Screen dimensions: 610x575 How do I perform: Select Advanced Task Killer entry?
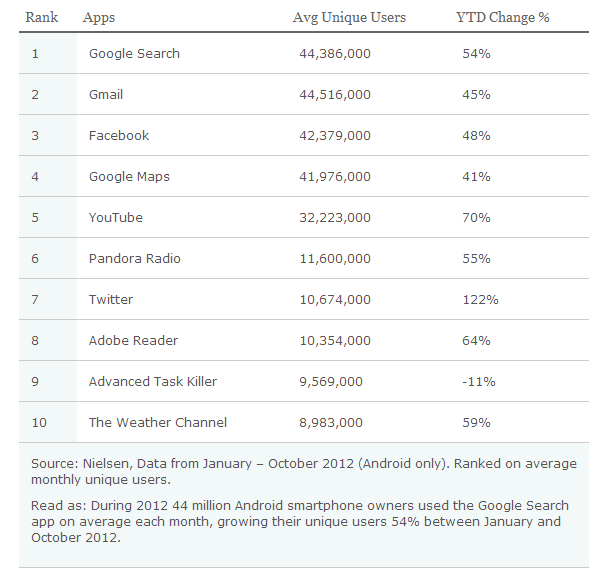pos(152,381)
